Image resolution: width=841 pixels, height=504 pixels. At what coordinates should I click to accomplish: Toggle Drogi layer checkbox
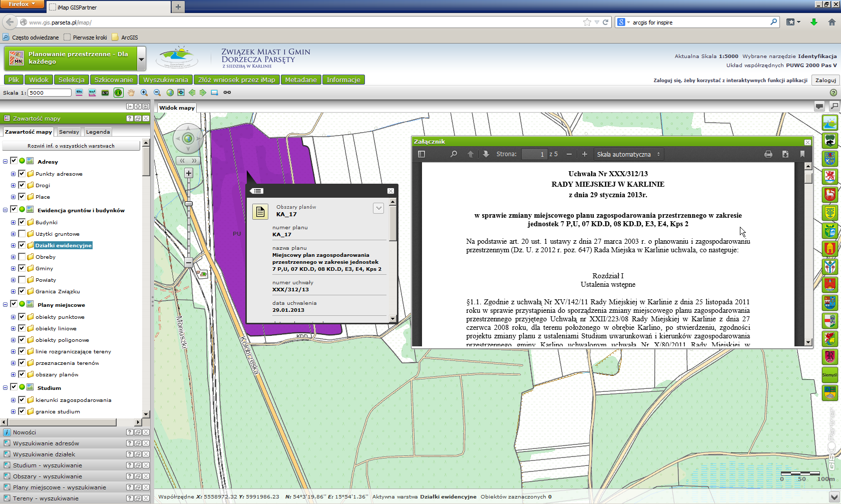tap(22, 185)
